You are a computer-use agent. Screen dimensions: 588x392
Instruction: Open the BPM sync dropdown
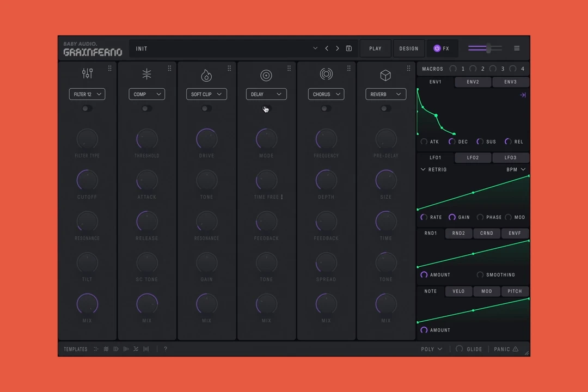516,169
